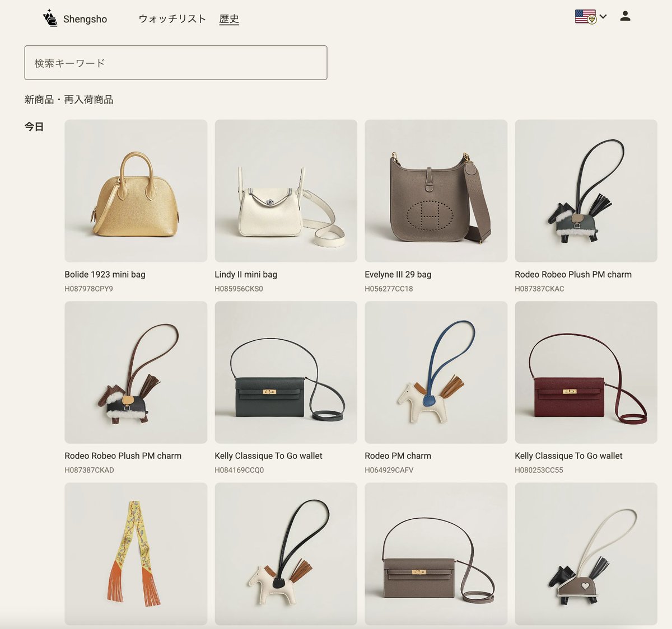The width and height of the screenshot is (672, 629).
Task: Click the Evelyne III 29 bag title
Action: point(398,274)
